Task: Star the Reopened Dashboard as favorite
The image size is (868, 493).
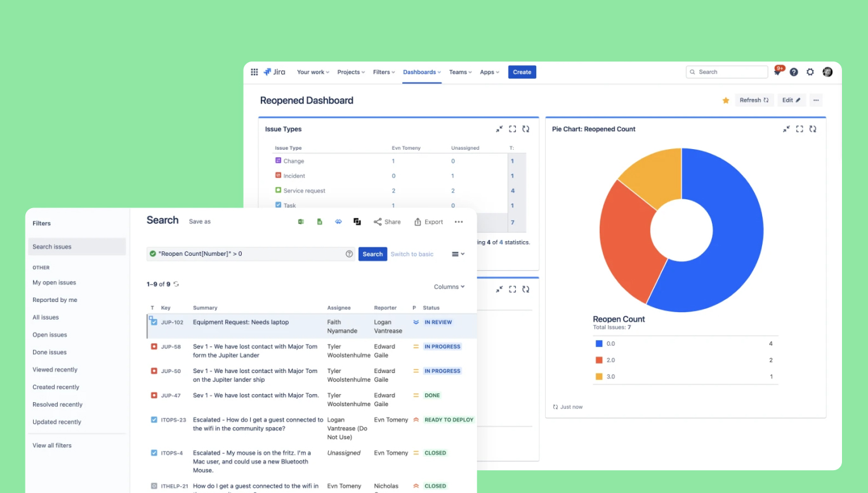Action: (726, 100)
